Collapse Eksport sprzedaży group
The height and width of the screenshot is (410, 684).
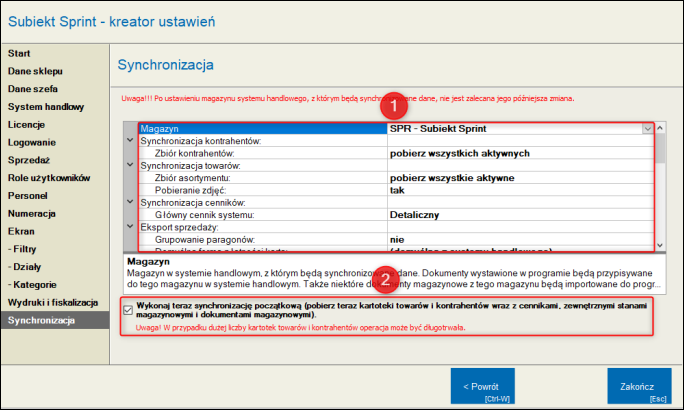click(x=130, y=226)
